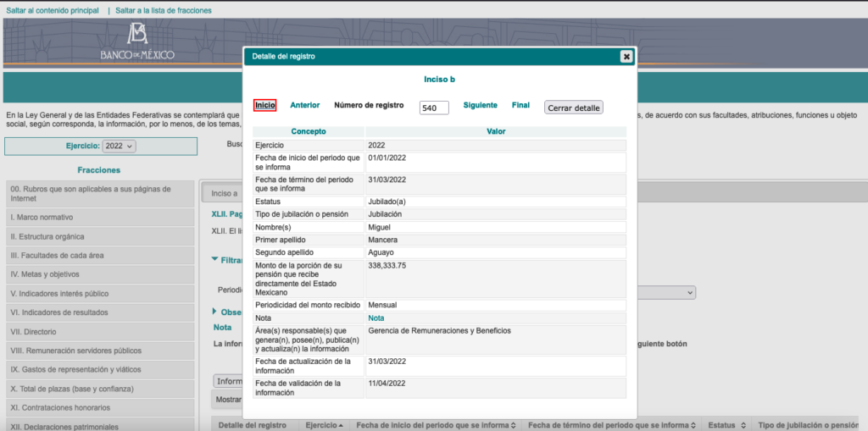Screen dimensions: 868x431
Task: Select the validation date 11/04/2022
Action: point(387,383)
